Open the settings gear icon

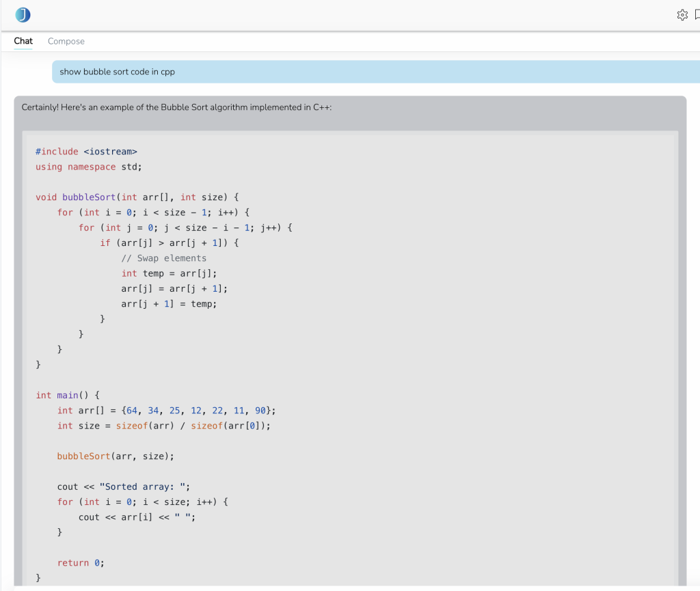[682, 15]
